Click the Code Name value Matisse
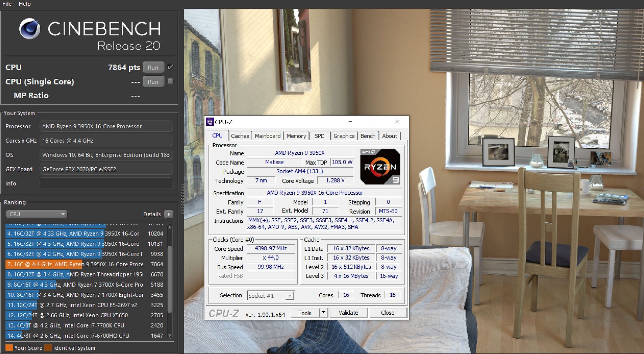Image resolution: width=644 pixels, height=354 pixels. 275,162
